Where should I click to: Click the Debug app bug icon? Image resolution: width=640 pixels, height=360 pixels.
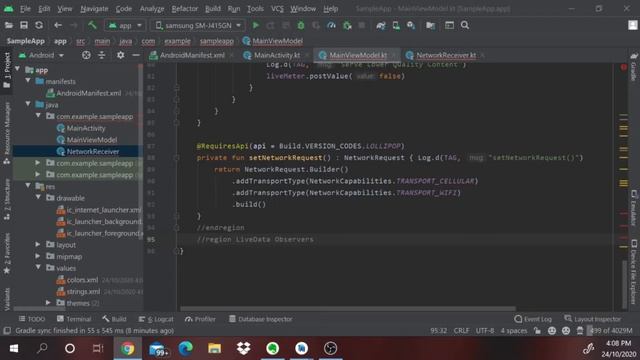301,25
